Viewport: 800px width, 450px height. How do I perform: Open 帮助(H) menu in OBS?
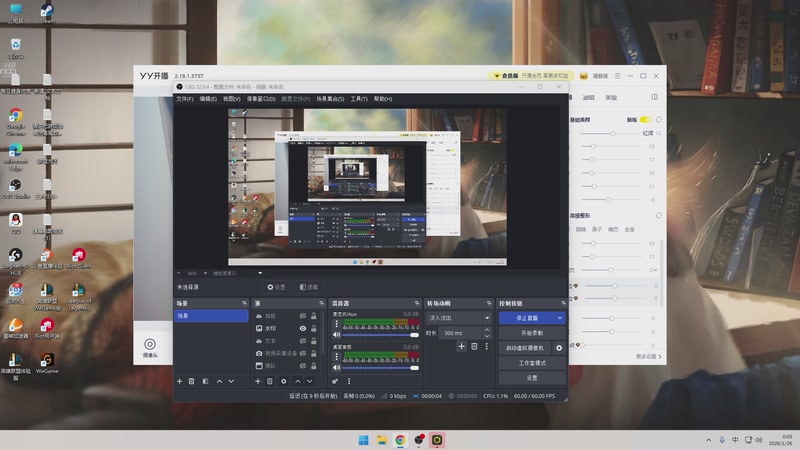pos(383,99)
